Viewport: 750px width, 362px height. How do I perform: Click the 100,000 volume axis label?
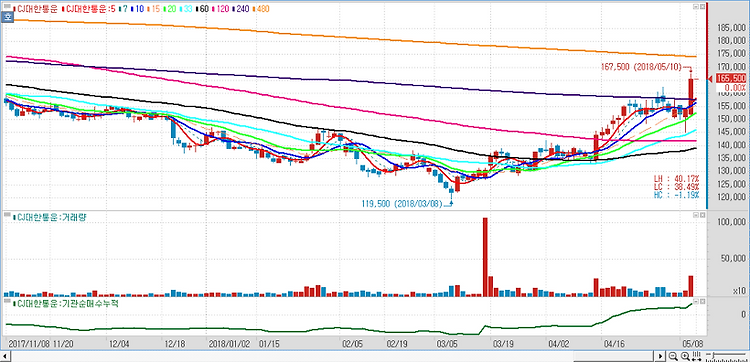[x=732, y=222]
